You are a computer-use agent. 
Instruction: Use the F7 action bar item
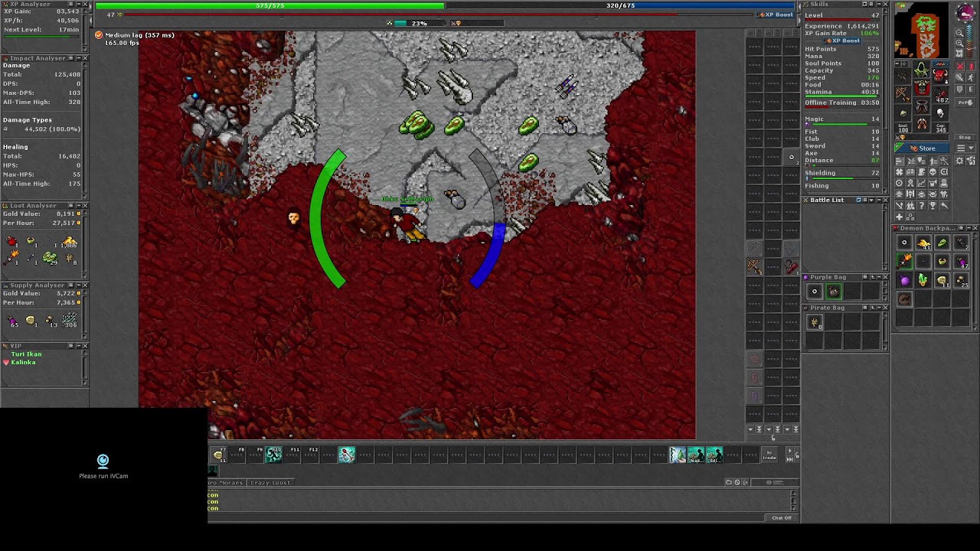[x=218, y=455]
